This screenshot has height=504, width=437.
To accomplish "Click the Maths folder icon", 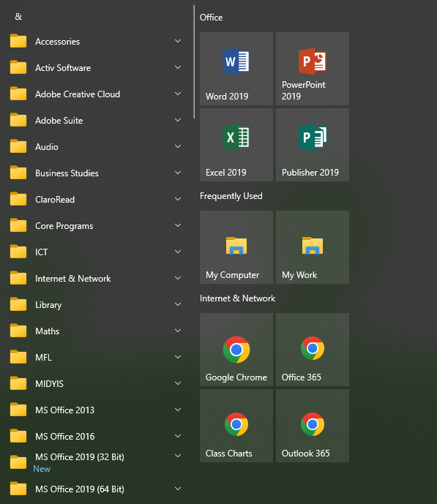I will point(18,331).
